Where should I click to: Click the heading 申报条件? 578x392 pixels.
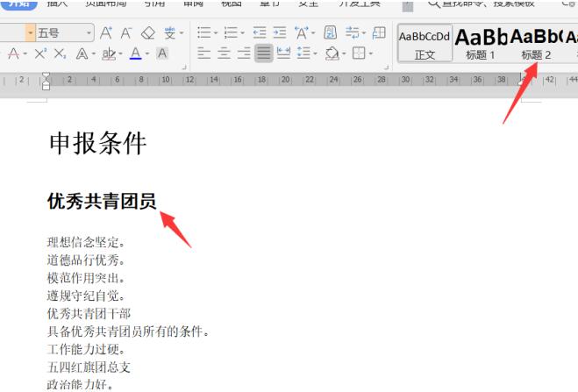[x=97, y=143]
